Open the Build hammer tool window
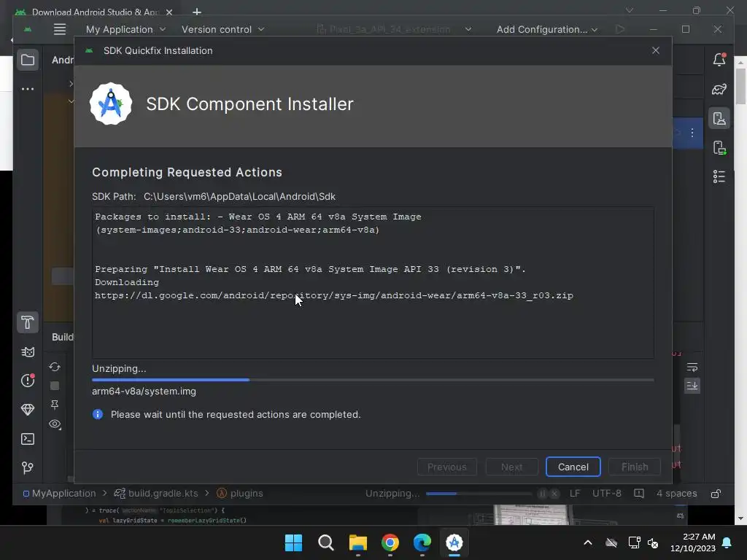Viewport: 747px width, 560px height. click(28, 322)
